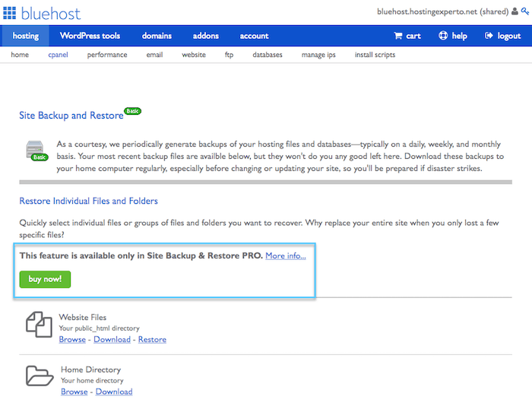Screen dimensions: 532x406
Task: Click the Website Files title text
Action: click(x=82, y=317)
